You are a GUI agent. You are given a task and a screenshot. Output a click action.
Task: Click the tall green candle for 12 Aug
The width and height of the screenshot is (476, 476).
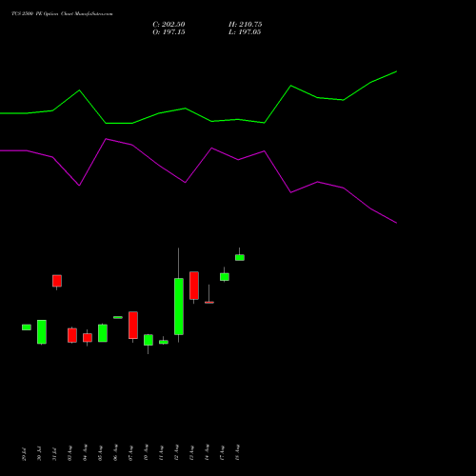[x=179, y=307]
